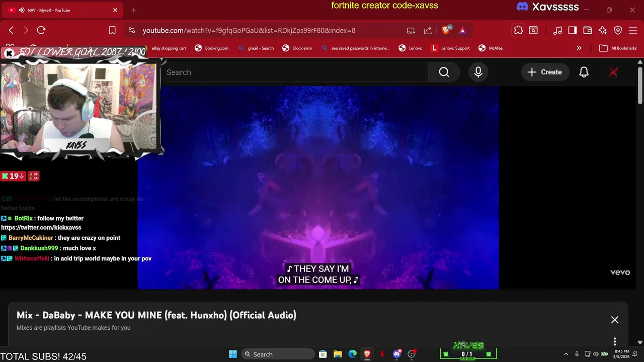Screen dimensions: 644x362
Task: Open Brave VPN shield icon
Action: (x=618, y=30)
